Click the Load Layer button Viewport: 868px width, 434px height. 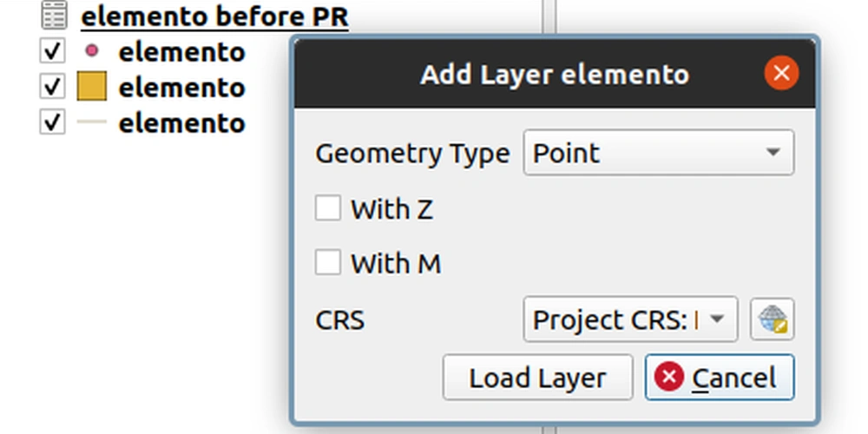(x=537, y=378)
